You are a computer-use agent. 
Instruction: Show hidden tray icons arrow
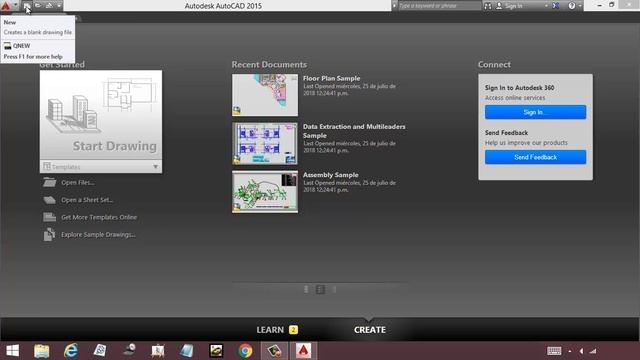point(570,351)
